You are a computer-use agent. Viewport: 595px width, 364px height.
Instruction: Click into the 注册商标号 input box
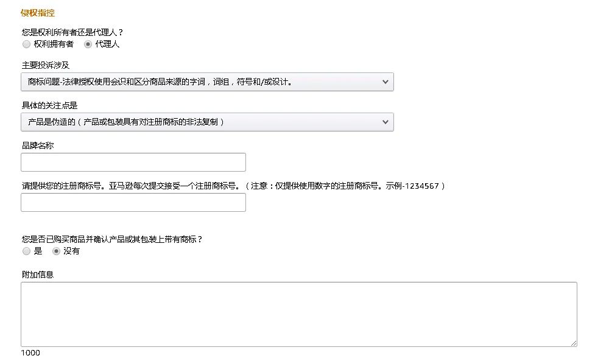point(133,203)
